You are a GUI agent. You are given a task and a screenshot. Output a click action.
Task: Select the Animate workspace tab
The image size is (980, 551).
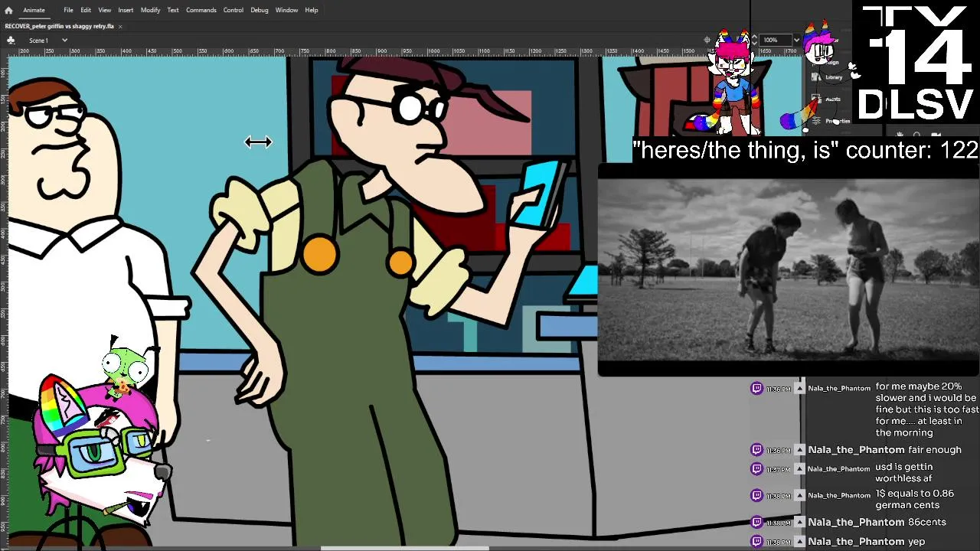coord(34,10)
